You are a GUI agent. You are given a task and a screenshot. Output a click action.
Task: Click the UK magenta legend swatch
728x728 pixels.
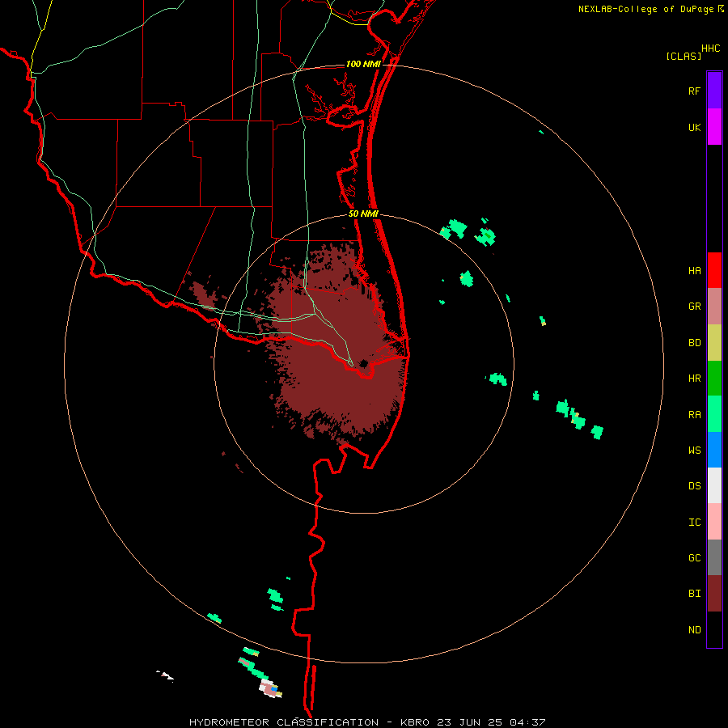(x=714, y=127)
